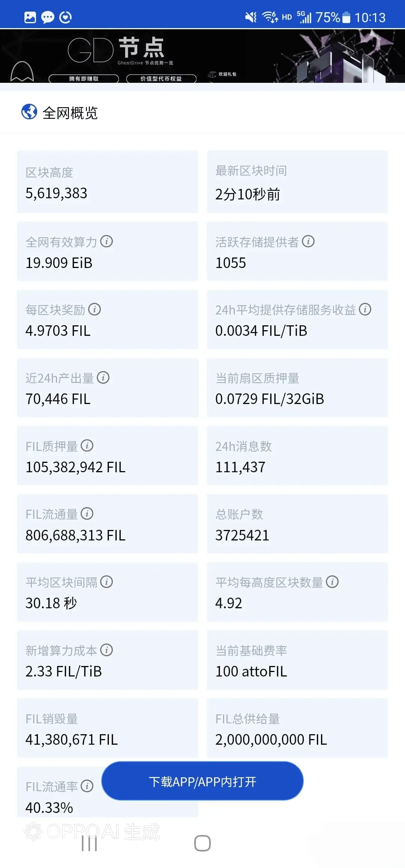
Task: Tap info icon beside 全网有效算力
Action: pos(106,241)
